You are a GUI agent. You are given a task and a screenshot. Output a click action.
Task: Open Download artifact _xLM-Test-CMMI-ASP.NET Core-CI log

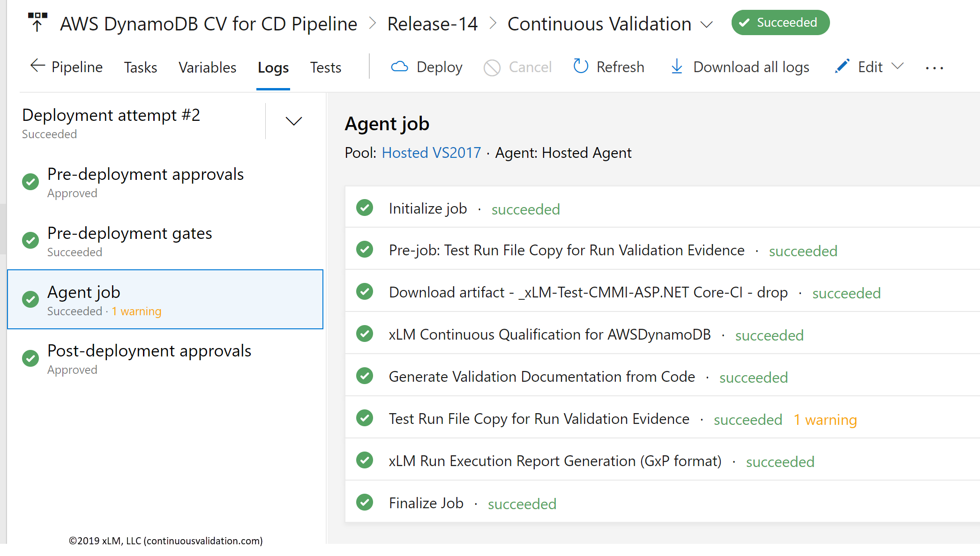pos(663,291)
